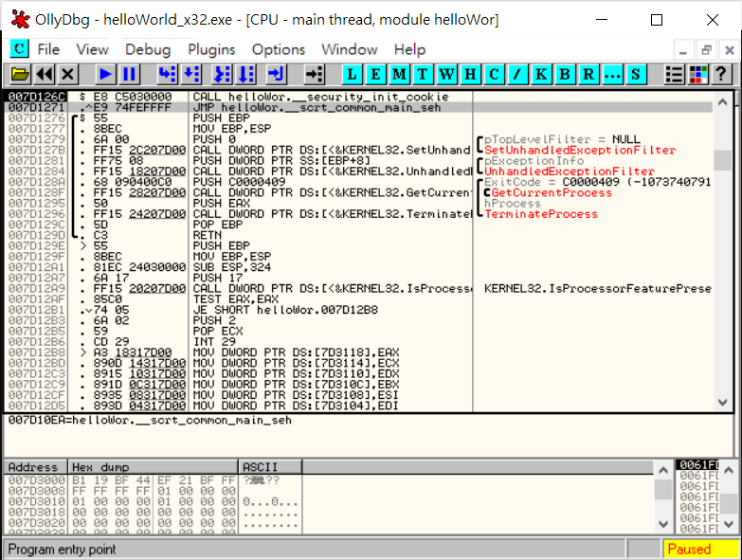The width and height of the screenshot is (742, 560).
Task: Open the Options menu
Action: click(x=279, y=49)
